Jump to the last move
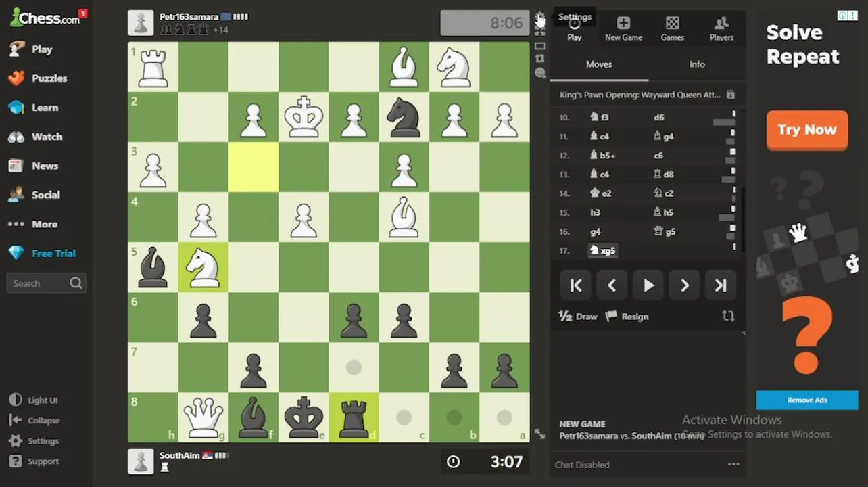 (x=721, y=285)
